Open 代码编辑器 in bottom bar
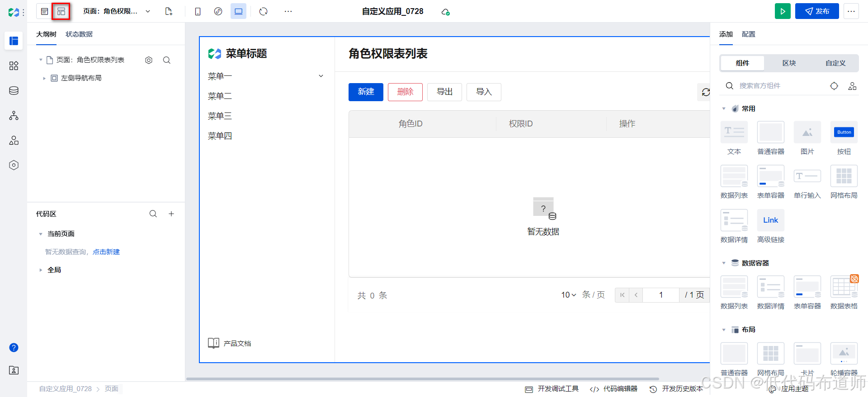Image resolution: width=868 pixels, height=397 pixels. (613, 389)
